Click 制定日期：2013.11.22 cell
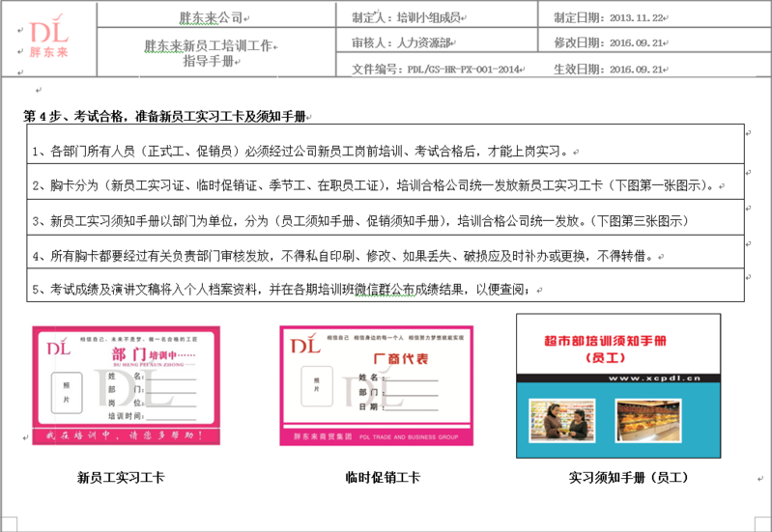This screenshot has height=532, width=772. [x=609, y=17]
